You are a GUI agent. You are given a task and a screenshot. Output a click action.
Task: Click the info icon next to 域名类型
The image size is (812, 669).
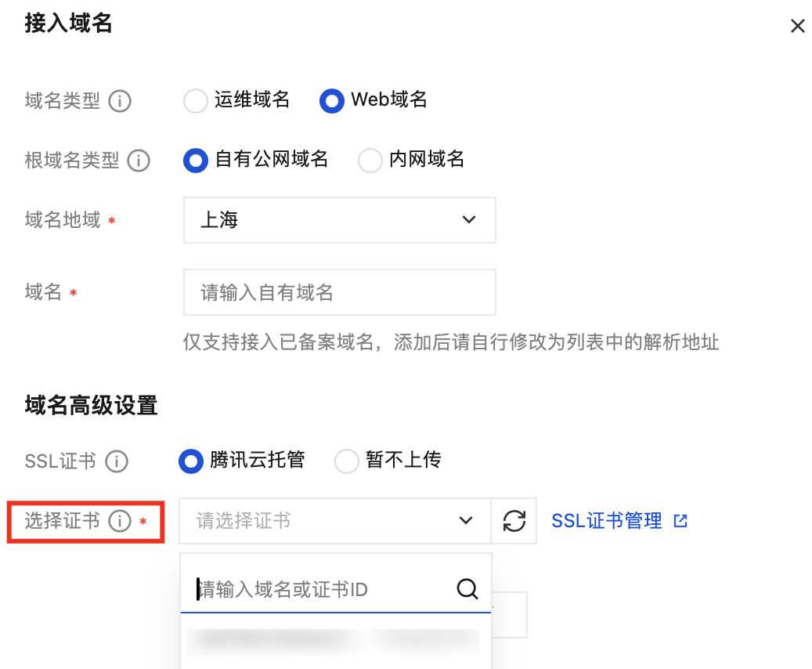120,101
